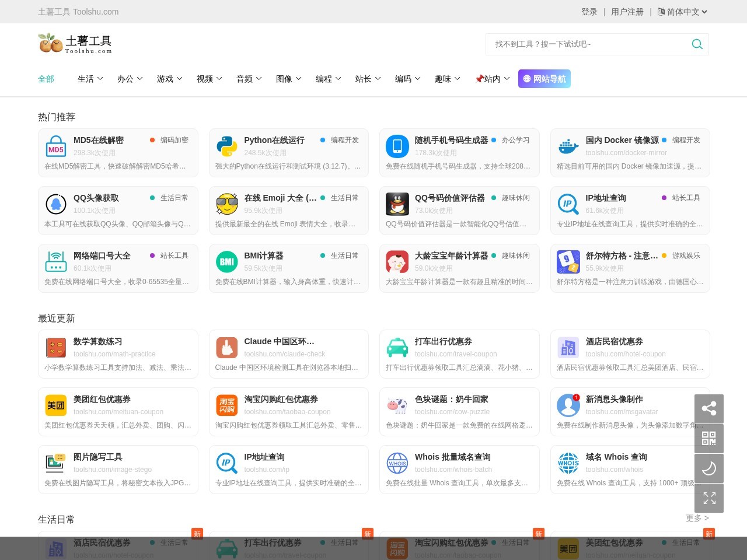Expand the 站长 category dropdown

pyautogui.click(x=368, y=79)
